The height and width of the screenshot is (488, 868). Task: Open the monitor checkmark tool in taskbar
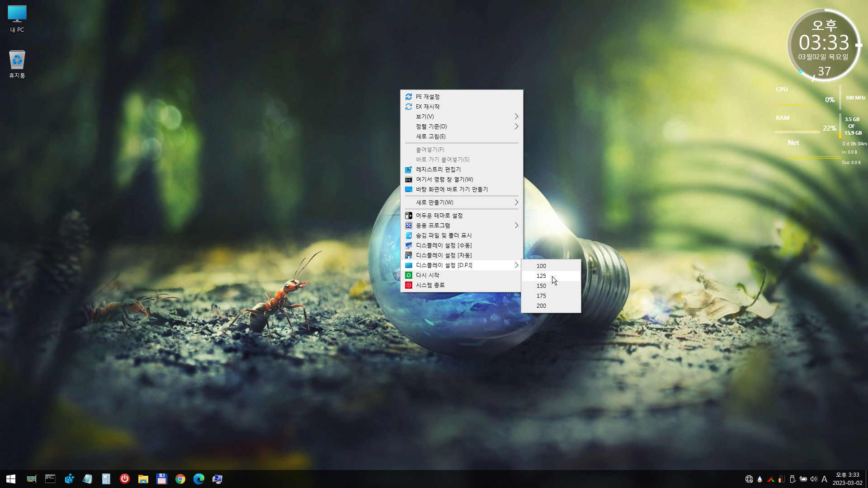coord(217,479)
